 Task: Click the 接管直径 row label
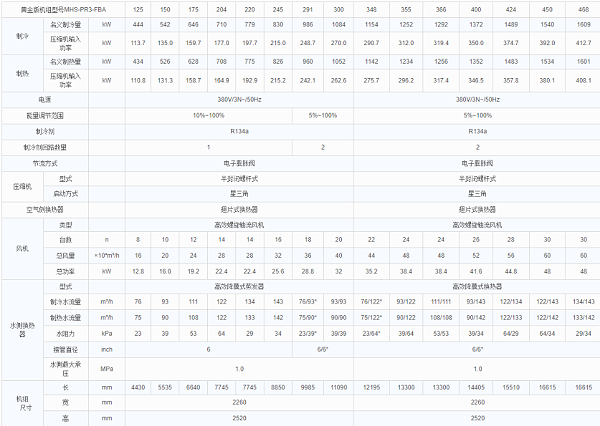[66, 349]
